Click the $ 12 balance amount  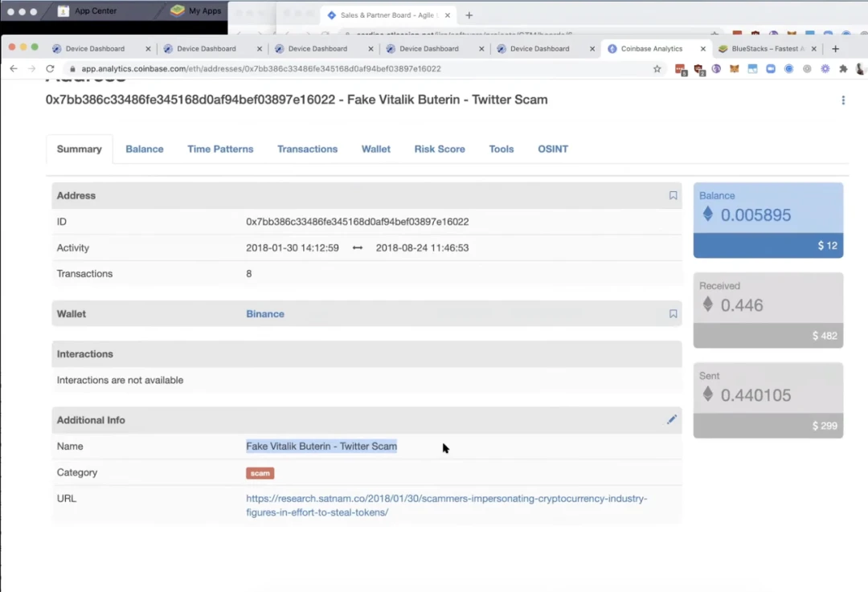(x=828, y=246)
